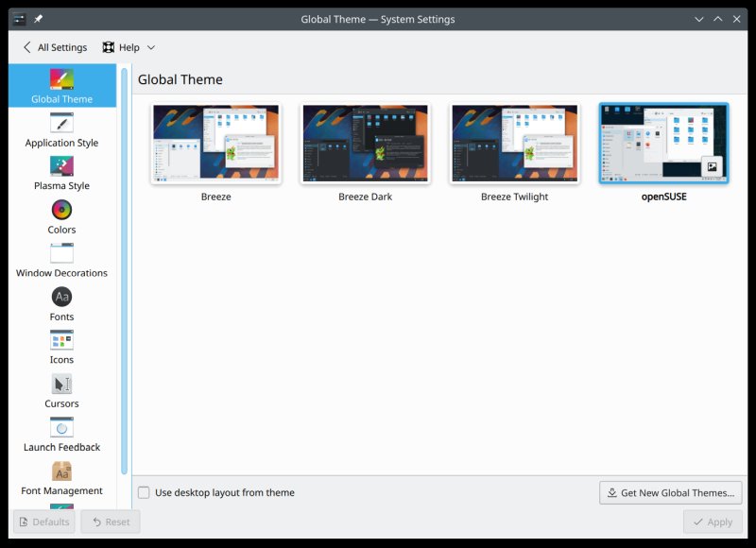
Task: Go to the Window Decorations icon
Action: coord(61,253)
